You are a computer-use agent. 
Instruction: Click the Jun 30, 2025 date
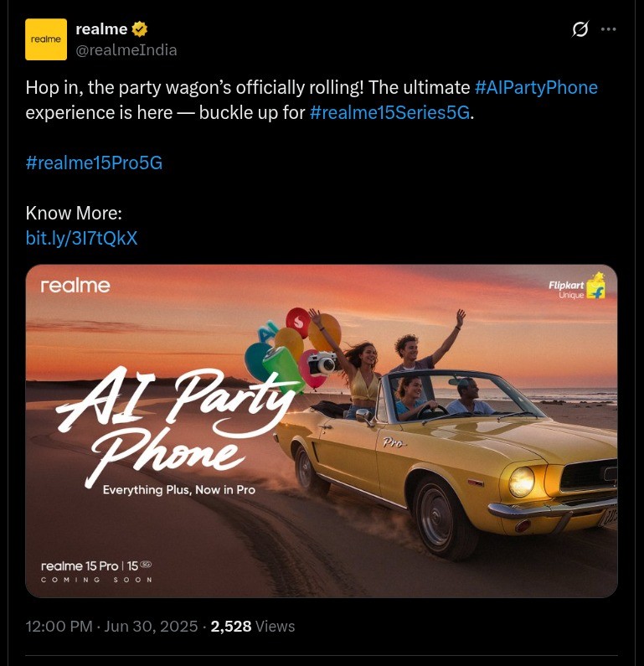tap(151, 626)
